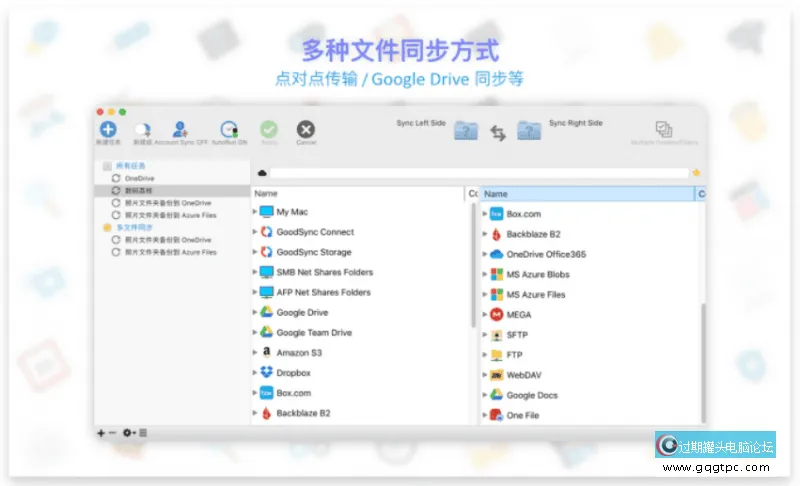Click inside the path input field
Screen dimensions: 800x486
(479, 173)
